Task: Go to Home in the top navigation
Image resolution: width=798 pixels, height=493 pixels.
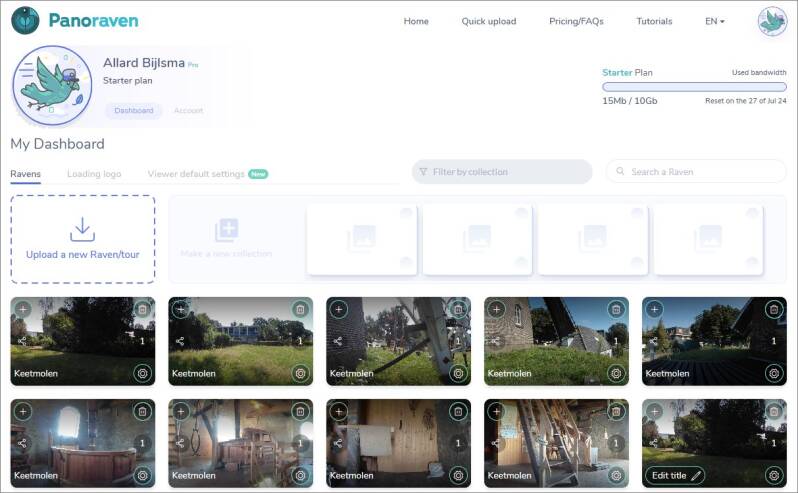Action: [416, 21]
